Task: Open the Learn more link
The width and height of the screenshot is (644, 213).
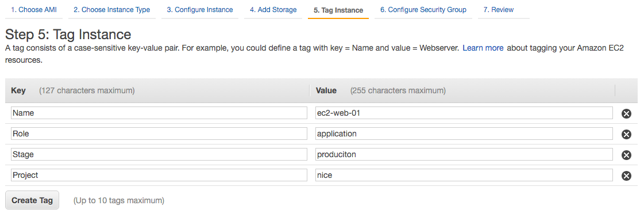Action: point(483,48)
